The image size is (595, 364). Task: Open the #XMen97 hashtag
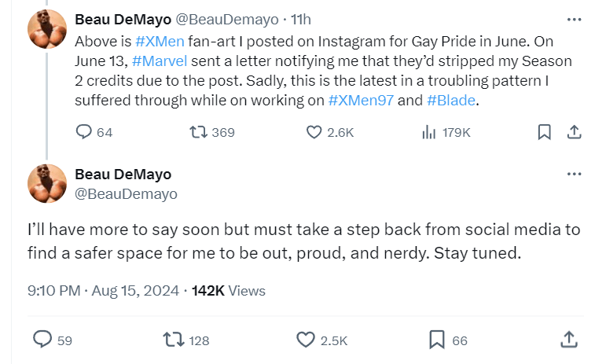[360, 101]
